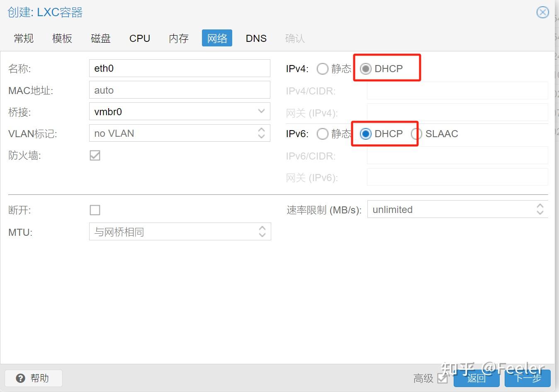559x392 pixels.
Task: Switch to the DNS tab
Action: point(256,38)
